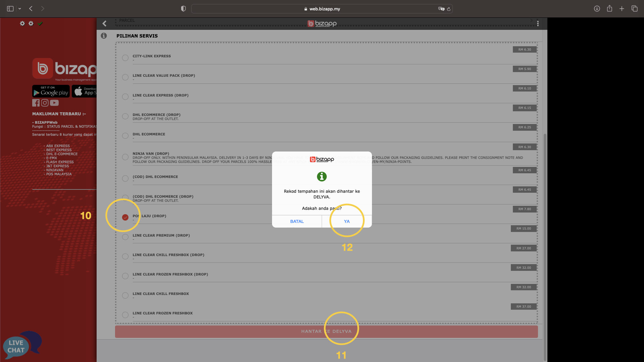
Task: Click FLASH EXPRESS in courier list
Action: (60, 162)
